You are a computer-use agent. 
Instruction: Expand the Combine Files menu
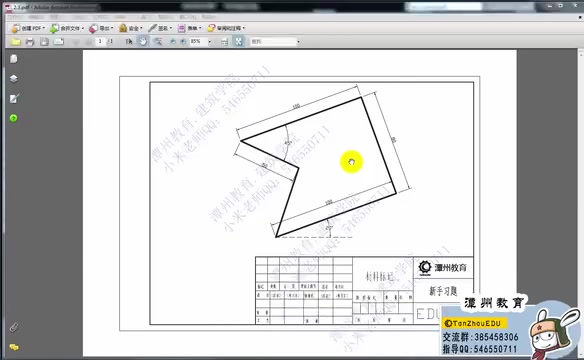tap(67, 28)
